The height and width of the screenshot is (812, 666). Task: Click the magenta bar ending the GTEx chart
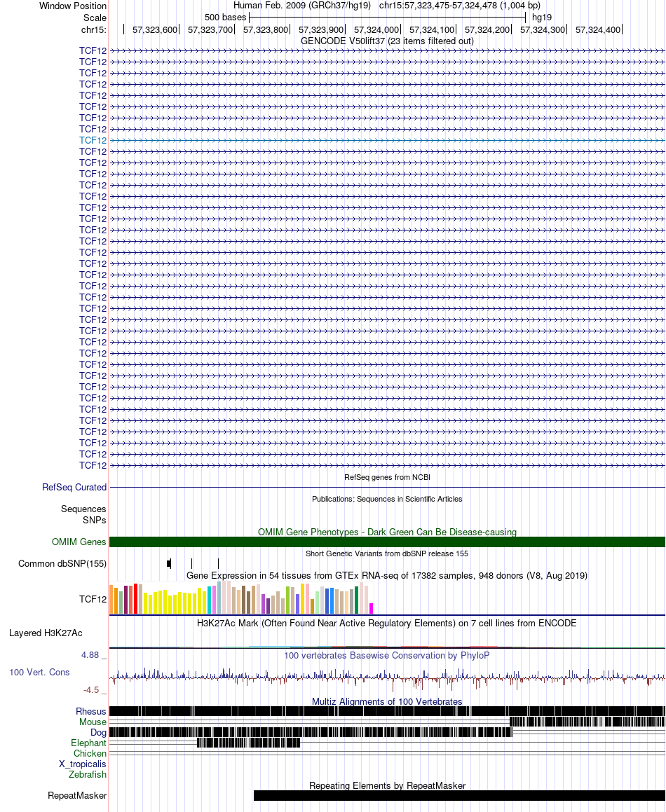tap(371, 609)
